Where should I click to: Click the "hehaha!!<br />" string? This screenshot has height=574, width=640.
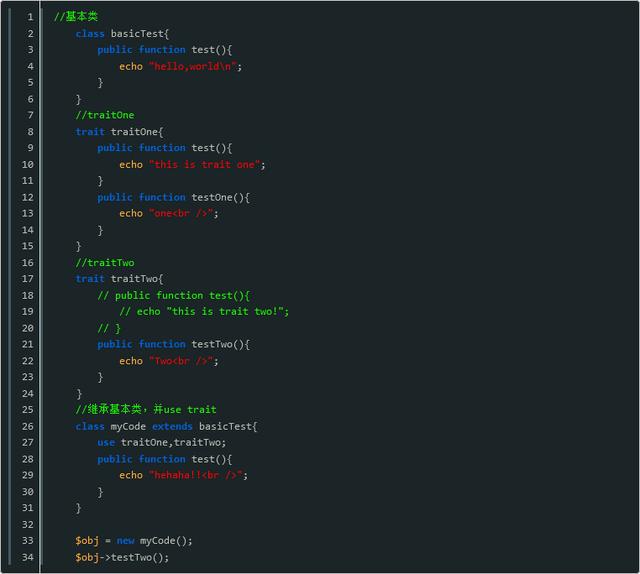pos(196,475)
